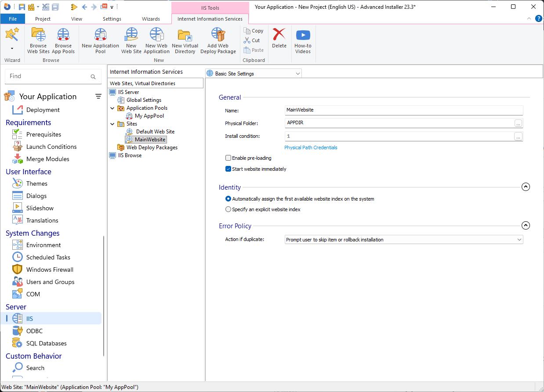Select Global Settings tree item
Viewport: 544px width, 392px height.
tap(139, 100)
